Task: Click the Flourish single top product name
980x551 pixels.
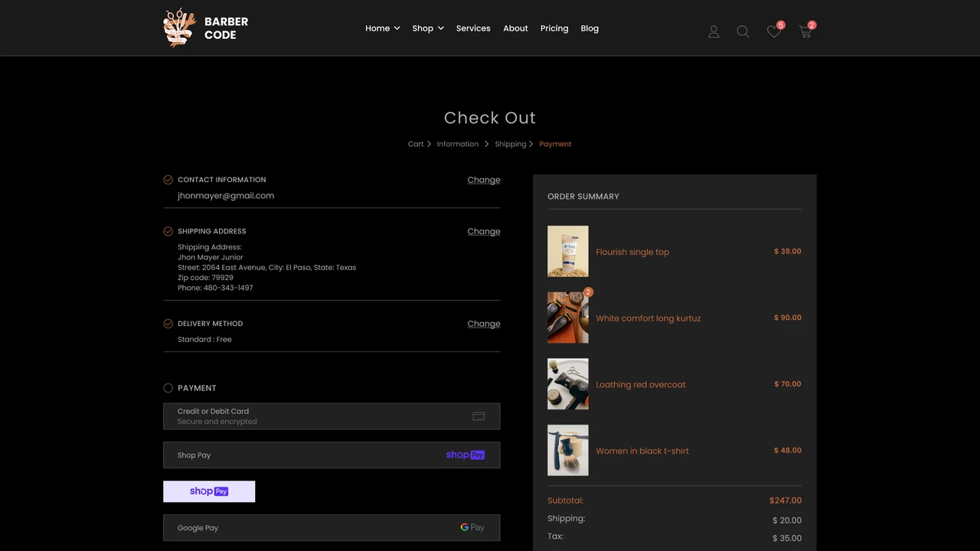Action: pyautogui.click(x=632, y=252)
